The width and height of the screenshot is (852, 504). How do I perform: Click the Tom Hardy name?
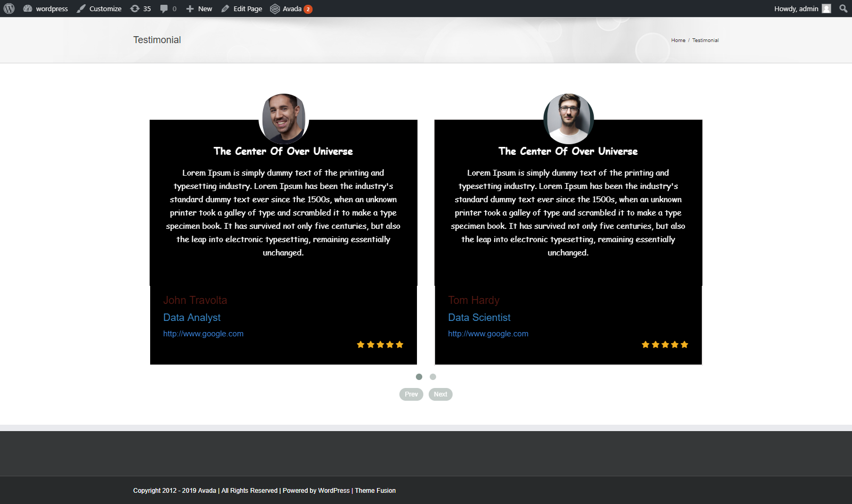pos(474,300)
